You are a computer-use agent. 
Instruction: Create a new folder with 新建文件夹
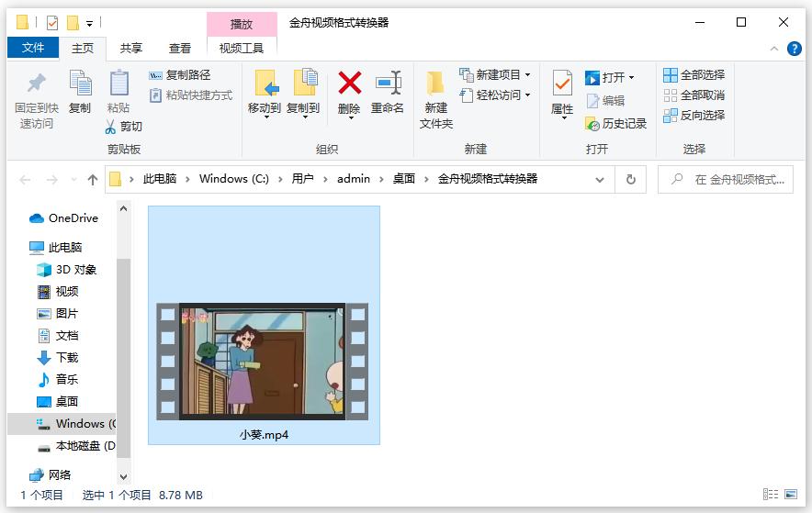pos(436,100)
